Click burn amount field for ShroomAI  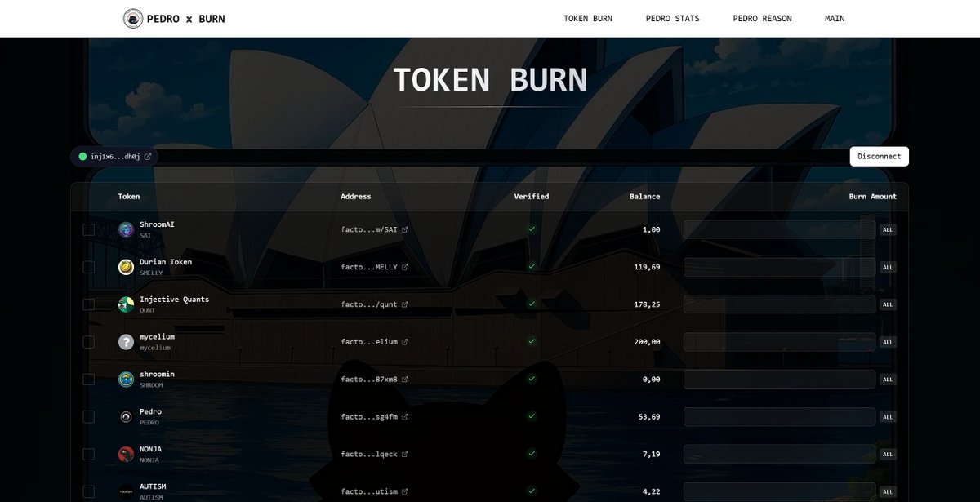(780, 229)
